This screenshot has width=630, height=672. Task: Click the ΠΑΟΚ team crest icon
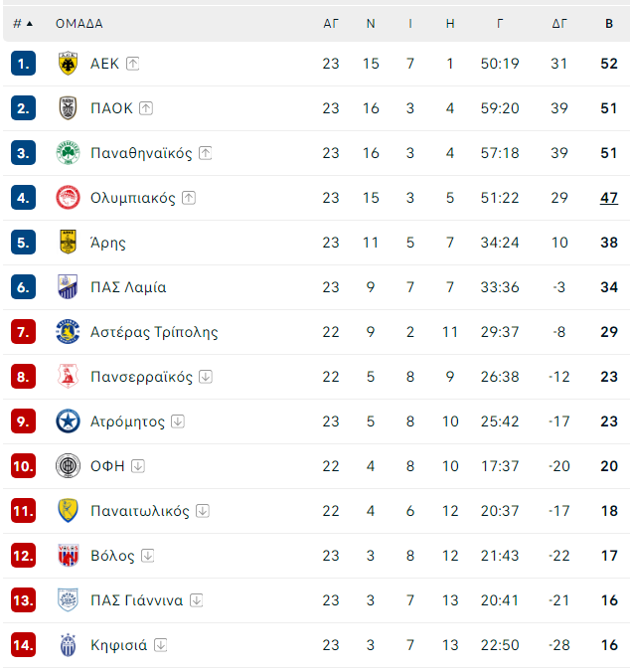point(69,108)
